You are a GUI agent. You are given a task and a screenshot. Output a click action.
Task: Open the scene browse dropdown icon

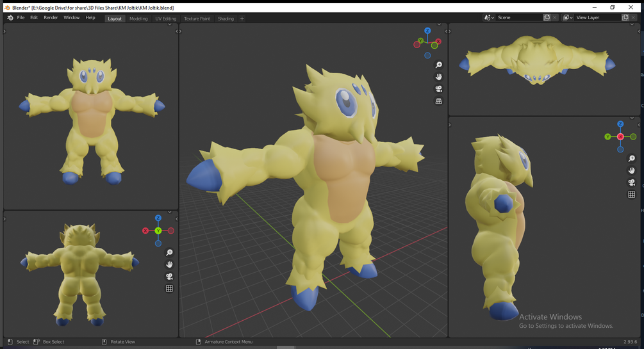pyautogui.click(x=489, y=18)
